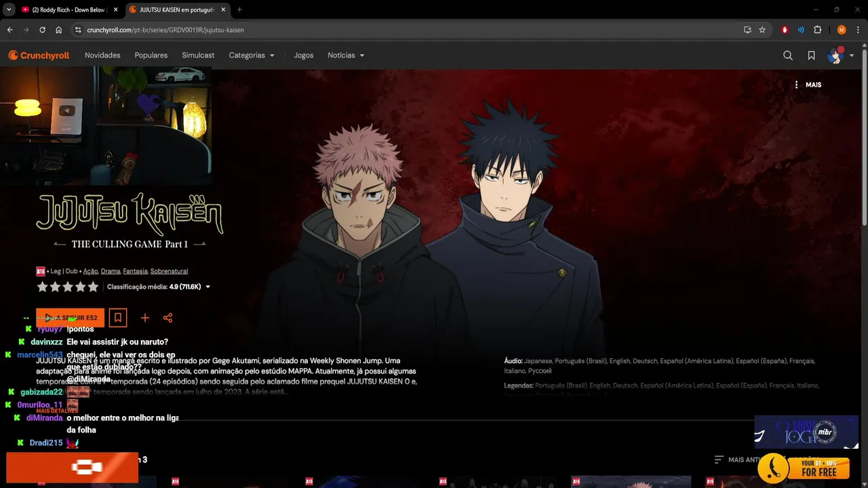Click the install app icon in address bar

pos(747,30)
